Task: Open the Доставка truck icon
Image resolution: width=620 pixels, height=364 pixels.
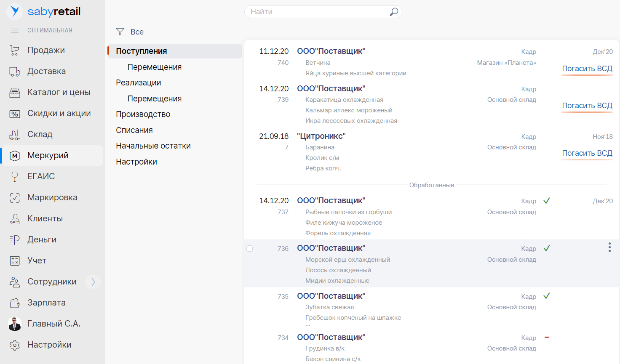Action: click(15, 72)
